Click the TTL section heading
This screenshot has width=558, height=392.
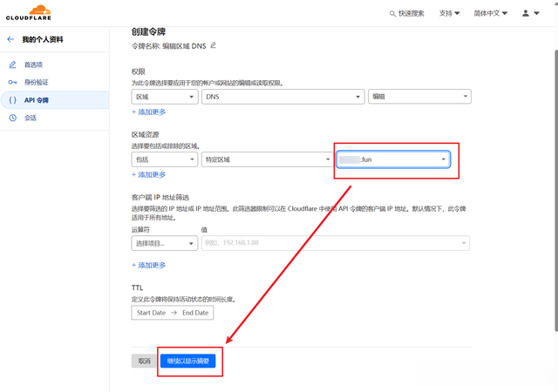coord(137,287)
